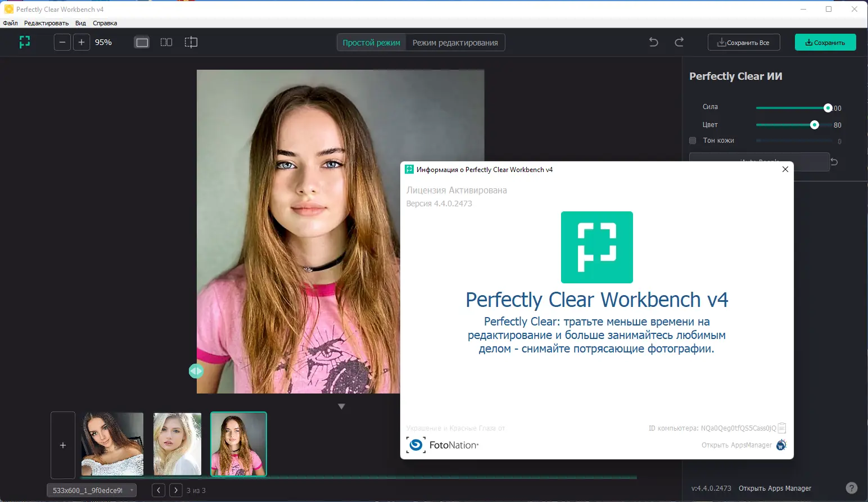Viewport: 868px width, 502px height.
Task: Open the Редактировать menu
Action: pos(46,23)
